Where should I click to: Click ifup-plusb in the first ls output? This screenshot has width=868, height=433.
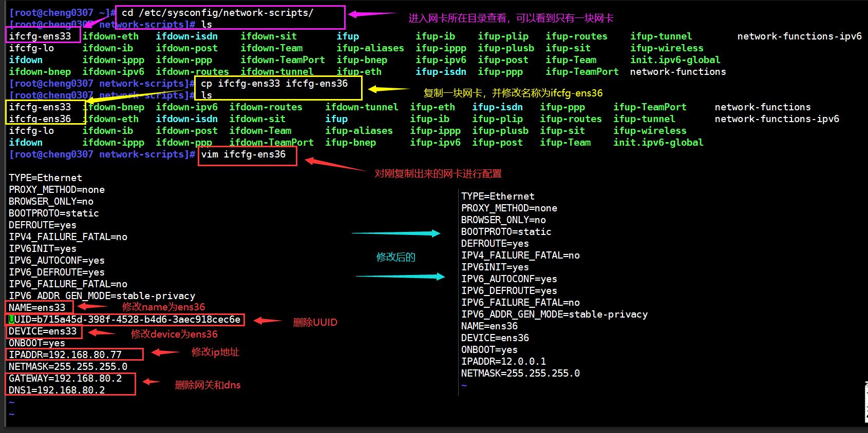506,48
